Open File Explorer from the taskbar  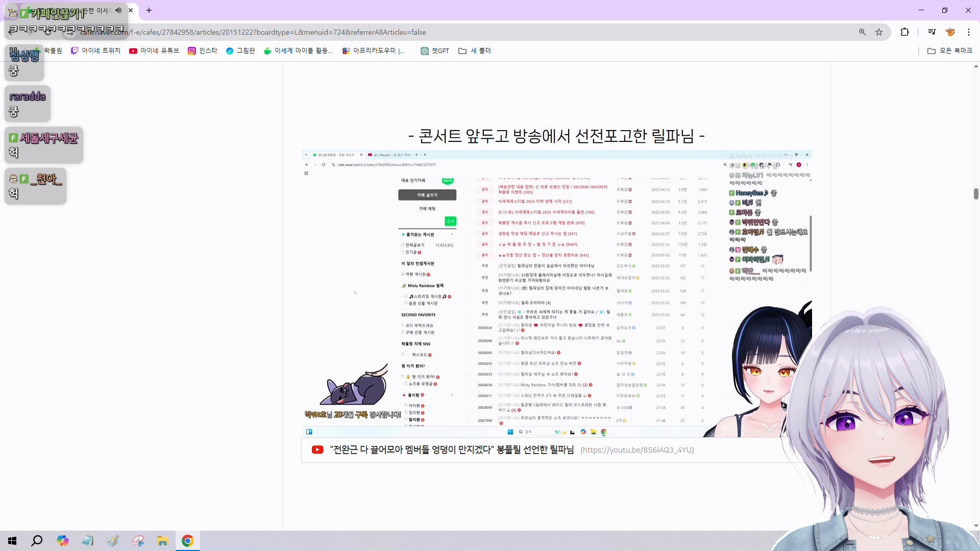click(x=162, y=541)
